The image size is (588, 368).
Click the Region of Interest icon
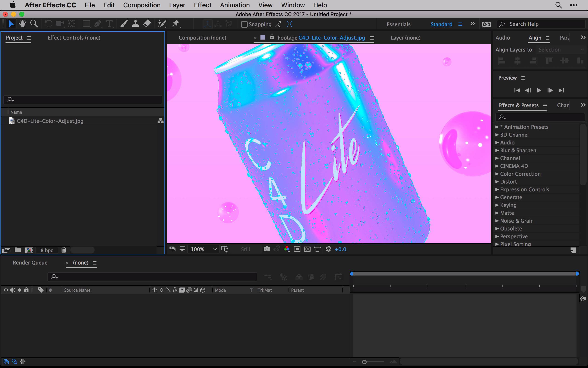pyautogui.click(x=297, y=249)
